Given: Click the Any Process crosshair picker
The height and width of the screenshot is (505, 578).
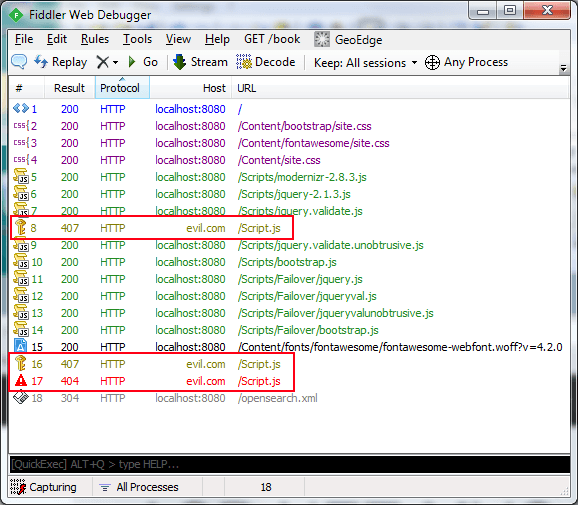Looking at the screenshot, I should pyautogui.click(x=466, y=62).
